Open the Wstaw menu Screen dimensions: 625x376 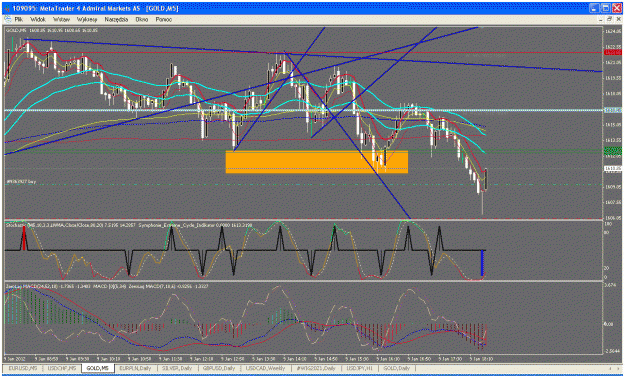coord(61,19)
